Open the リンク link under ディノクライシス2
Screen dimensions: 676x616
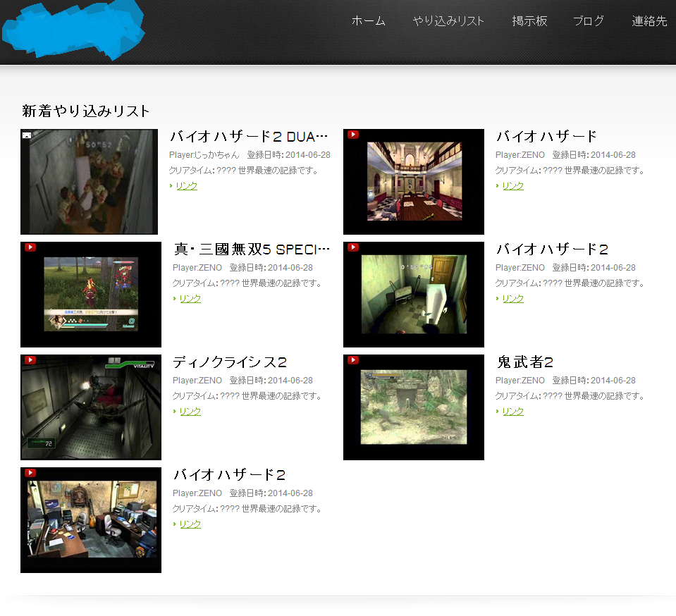pyautogui.click(x=190, y=411)
